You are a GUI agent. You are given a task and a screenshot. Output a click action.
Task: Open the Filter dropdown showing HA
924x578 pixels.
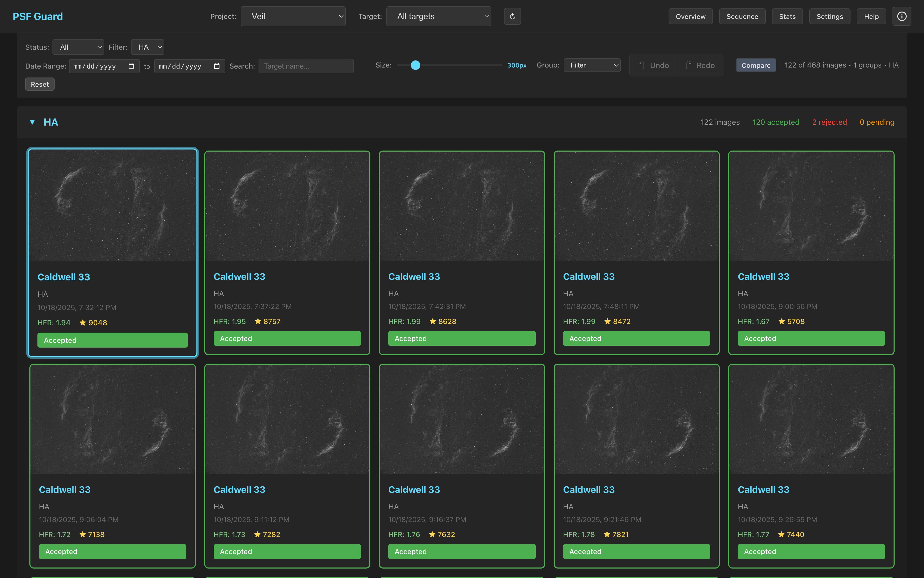(148, 47)
